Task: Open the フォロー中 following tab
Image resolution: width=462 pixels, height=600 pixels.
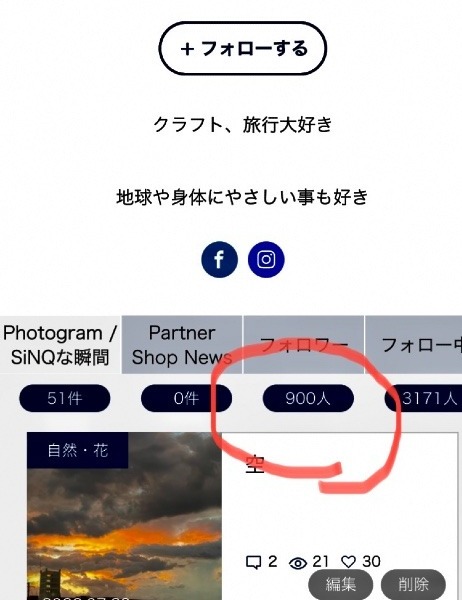Action: (414, 345)
